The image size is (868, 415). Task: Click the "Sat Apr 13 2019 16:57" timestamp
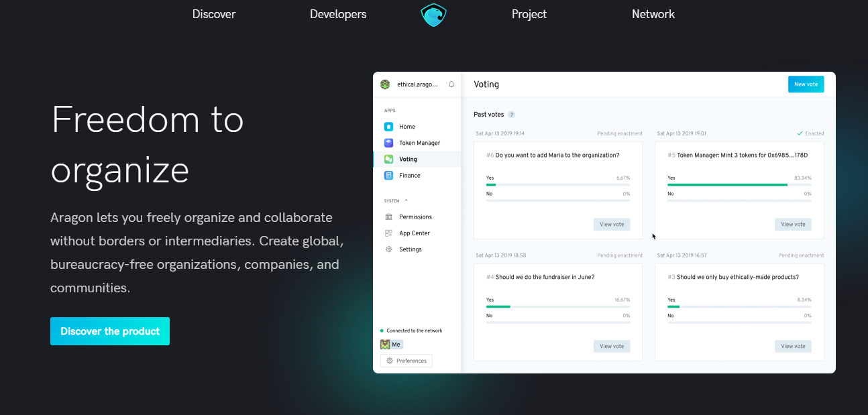682,255
